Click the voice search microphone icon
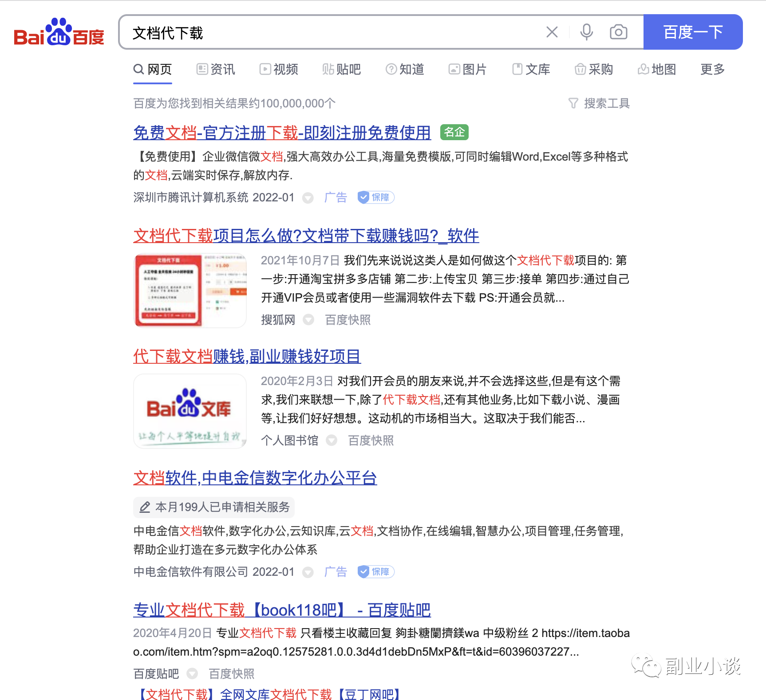Image resolution: width=766 pixels, height=700 pixels. [586, 31]
